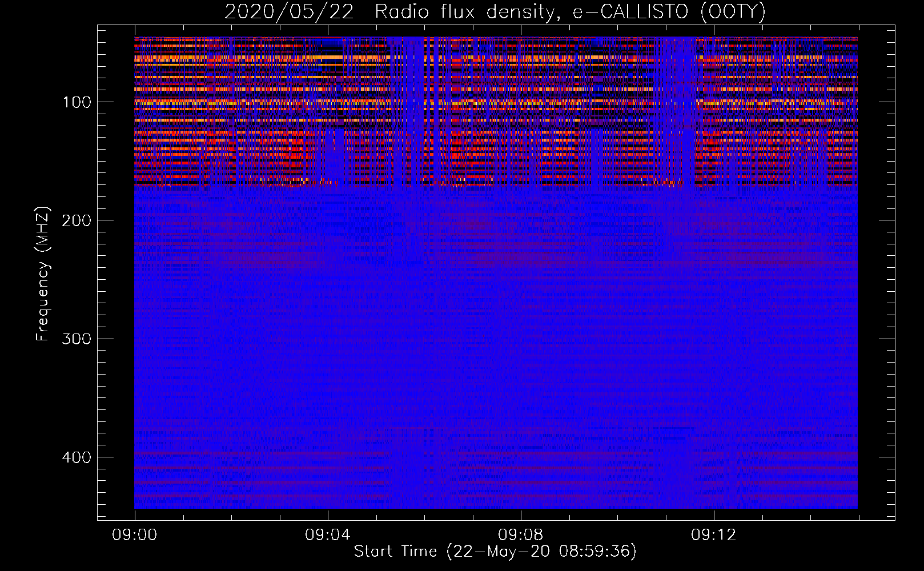Click the '100' frequency axis label

pos(77,102)
